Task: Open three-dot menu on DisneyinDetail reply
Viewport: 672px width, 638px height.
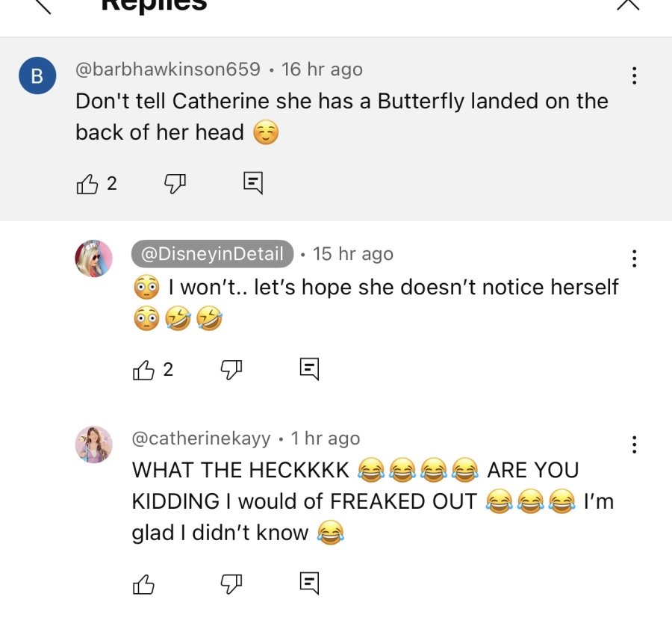Action: point(634,258)
